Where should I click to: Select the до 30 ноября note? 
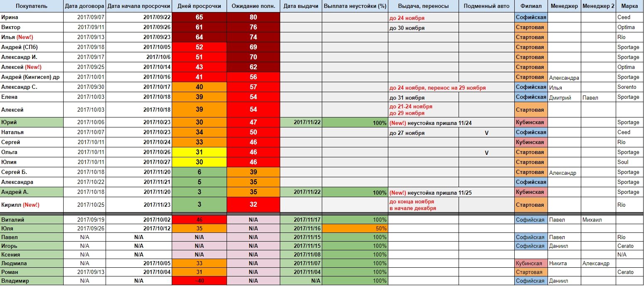423,28
